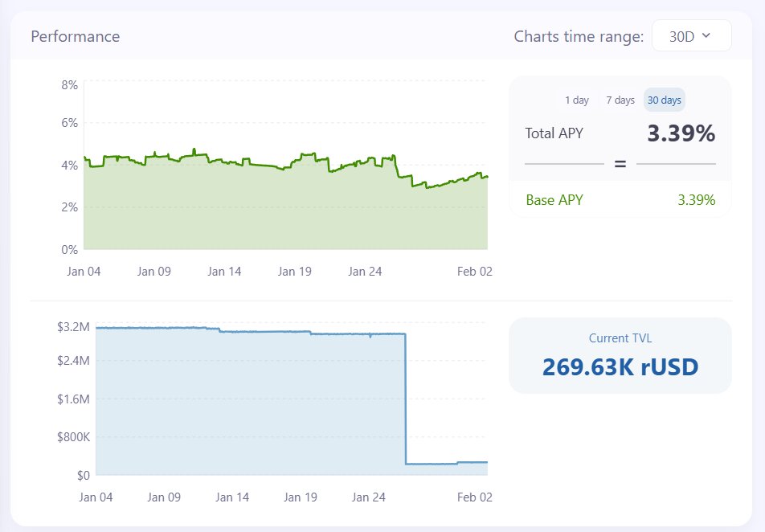
Task: Click the Feb 02 axis label
Action: coord(475,272)
